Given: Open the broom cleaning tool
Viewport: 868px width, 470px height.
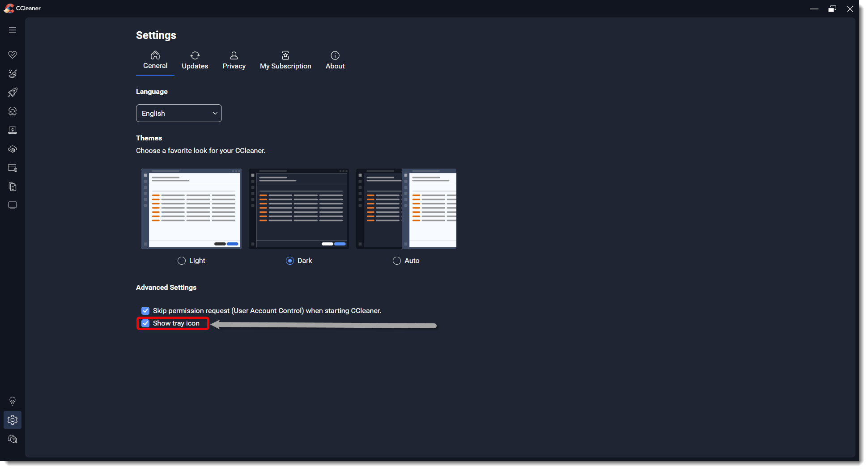Looking at the screenshot, I should 13,74.
